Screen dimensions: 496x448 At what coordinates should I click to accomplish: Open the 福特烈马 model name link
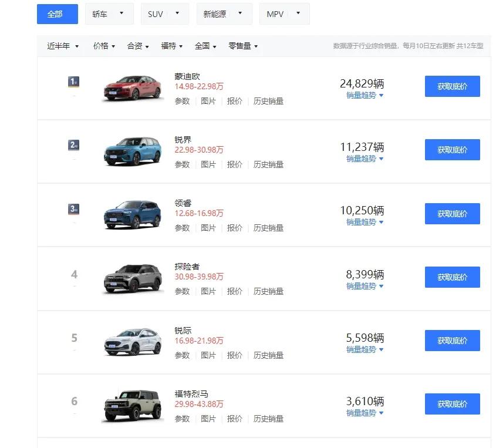pyautogui.click(x=191, y=394)
